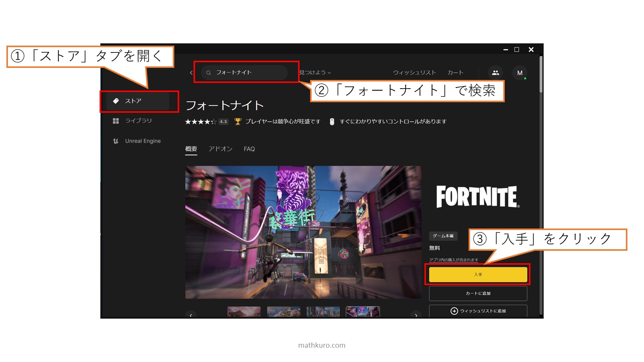Click the Library grid icon
Viewport: 644px width, 362px height.
click(x=116, y=121)
